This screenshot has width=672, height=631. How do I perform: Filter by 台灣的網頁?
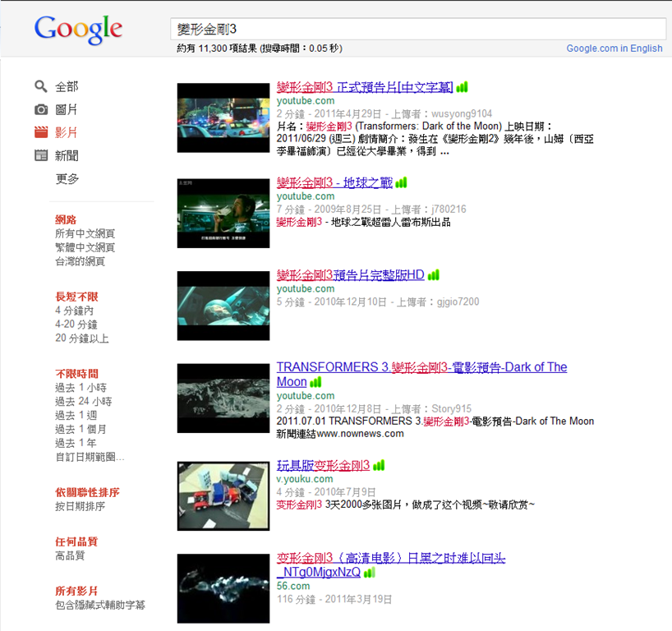[x=80, y=261]
